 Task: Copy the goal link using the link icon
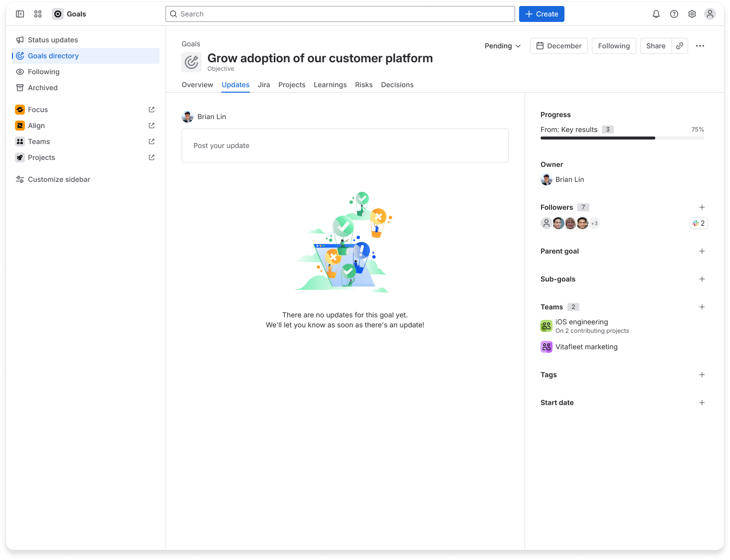click(680, 45)
